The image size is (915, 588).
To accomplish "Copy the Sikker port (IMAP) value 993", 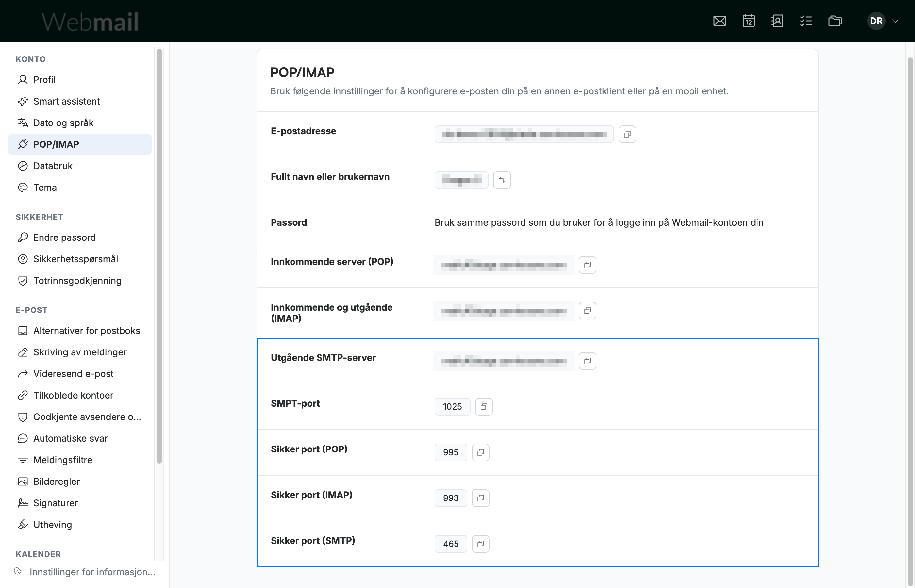I will click(480, 498).
